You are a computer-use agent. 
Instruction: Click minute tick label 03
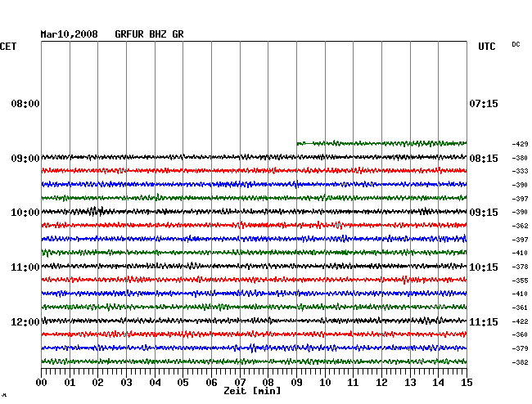(126, 383)
